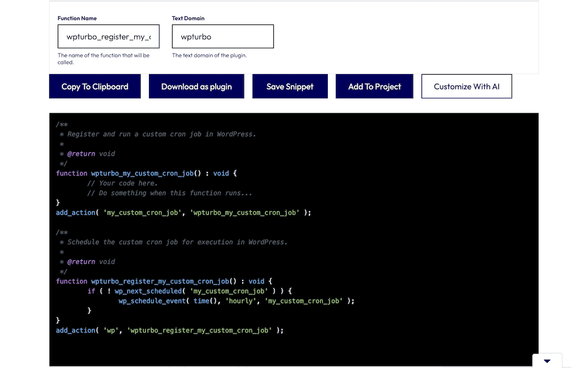
Task: Click add_action 'wp' code line
Action: pos(170,330)
